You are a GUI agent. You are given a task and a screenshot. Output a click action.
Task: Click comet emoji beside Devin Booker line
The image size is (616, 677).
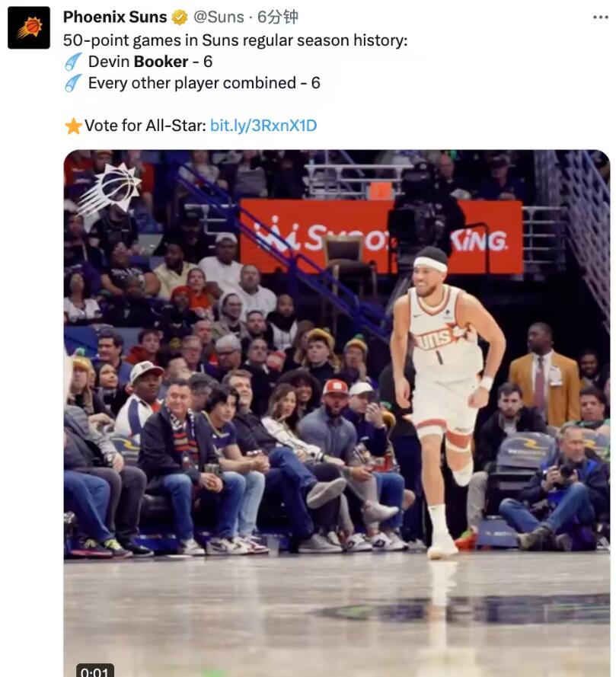(x=73, y=62)
